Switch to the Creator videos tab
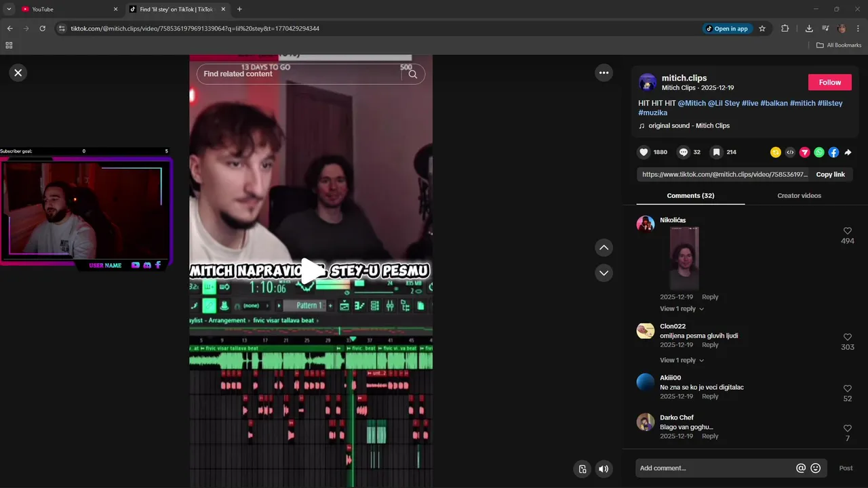The height and width of the screenshot is (488, 868). [x=799, y=196]
